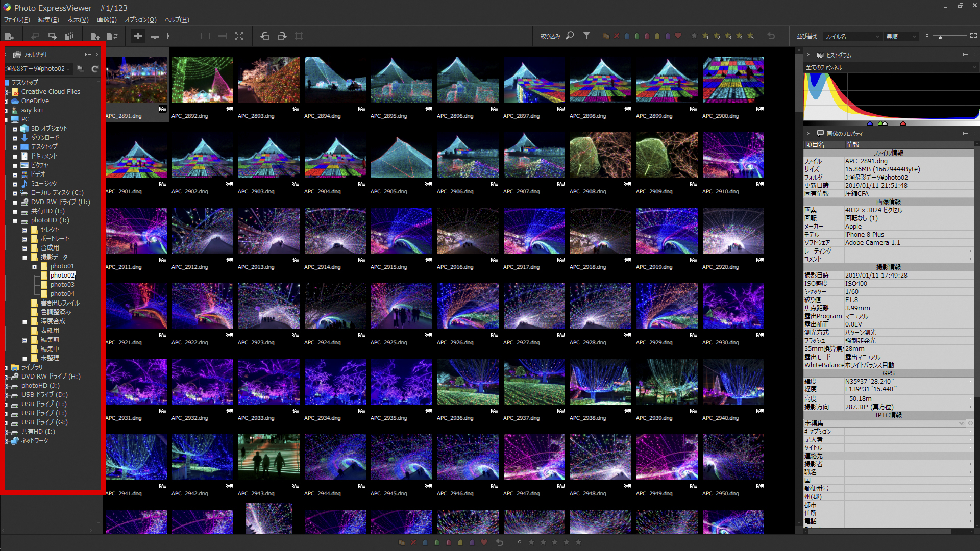Viewport: 980px width, 551px height.
Task: Open the 画像(I) menu
Action: click(107, 20)
